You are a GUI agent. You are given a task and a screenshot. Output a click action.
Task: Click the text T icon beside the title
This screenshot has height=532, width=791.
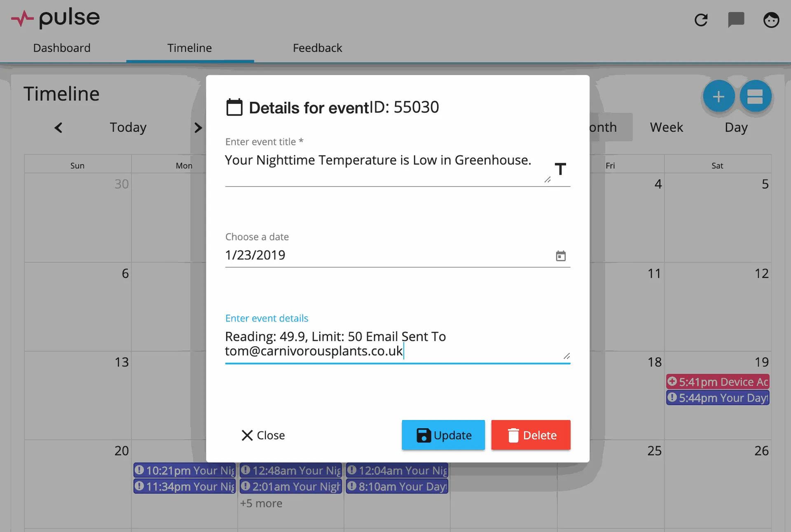point(560,169)
